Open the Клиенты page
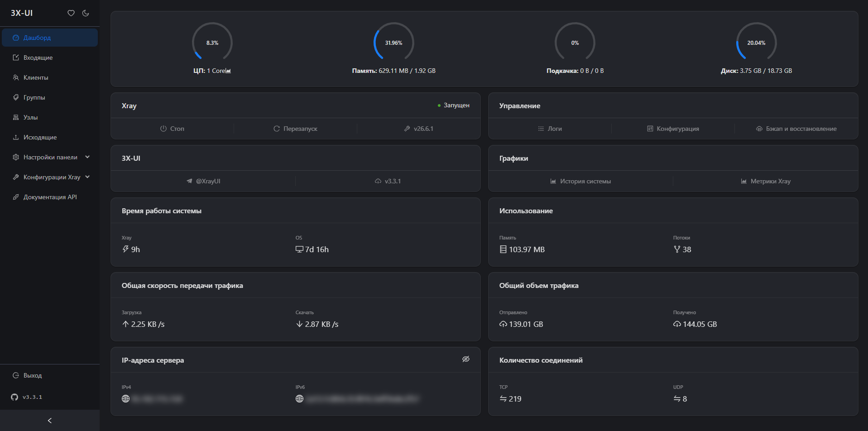Image resolution: width=868 pixels, height=431 pixels. click(x=50, y=77)
